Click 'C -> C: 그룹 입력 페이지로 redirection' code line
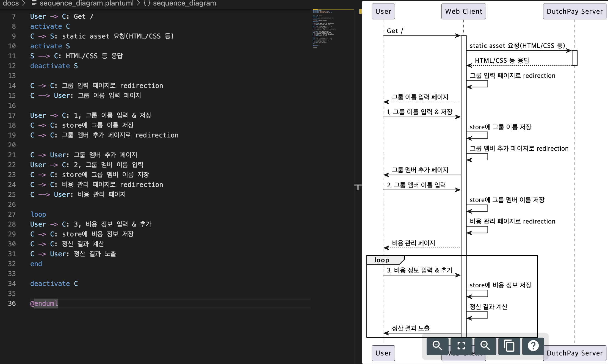 pos(96,86)
